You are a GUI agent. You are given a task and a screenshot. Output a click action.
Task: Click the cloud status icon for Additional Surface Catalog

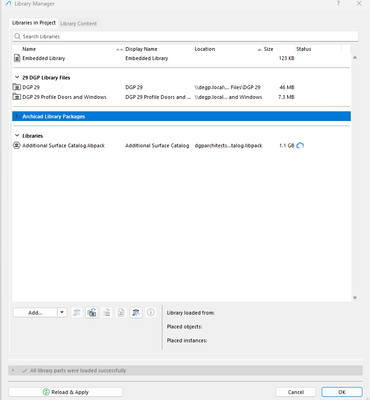(x=300, y=145)
